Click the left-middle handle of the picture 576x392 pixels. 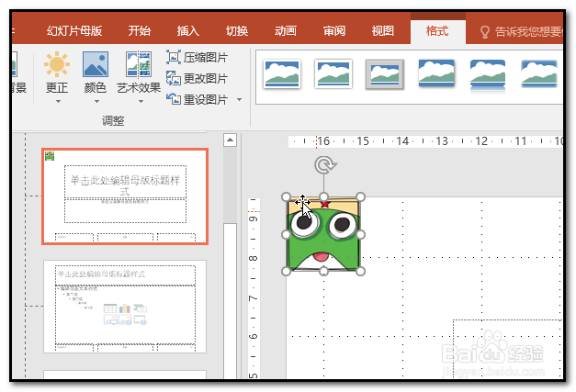coord(287,234)
